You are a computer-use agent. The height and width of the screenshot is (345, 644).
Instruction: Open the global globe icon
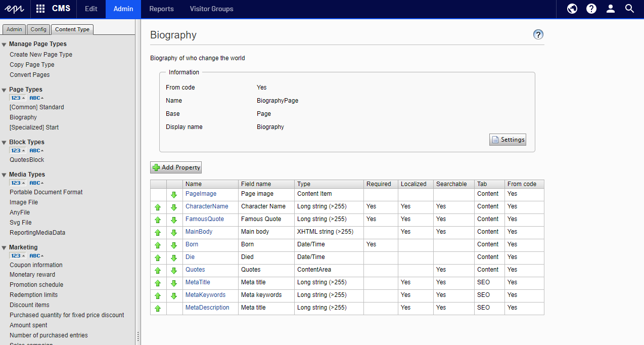tap(572, 9)
